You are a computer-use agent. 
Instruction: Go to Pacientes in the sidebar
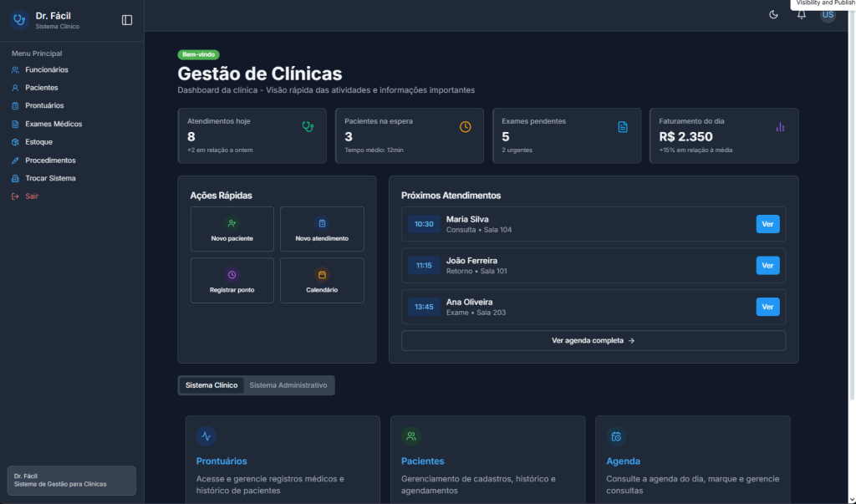pos(41,88)
